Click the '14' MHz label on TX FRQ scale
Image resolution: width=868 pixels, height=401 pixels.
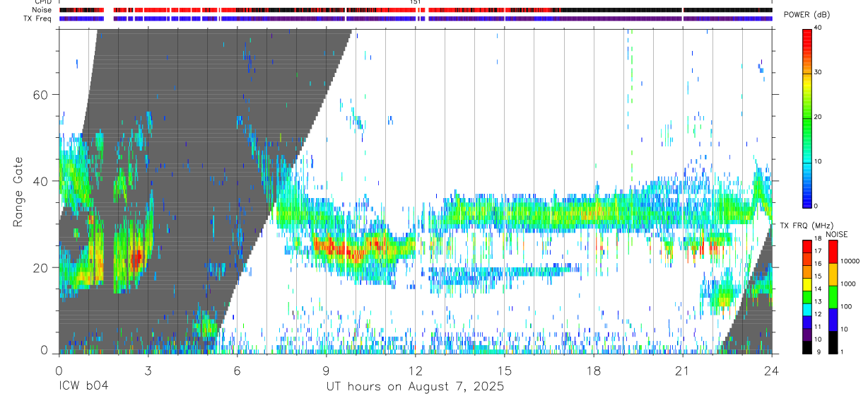pos(818,289)
